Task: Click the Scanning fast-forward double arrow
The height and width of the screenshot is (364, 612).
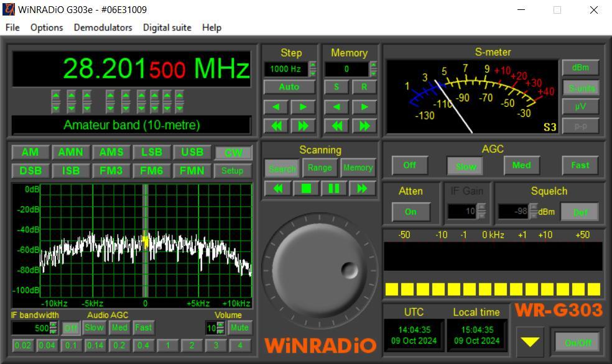Action: [361, 188]
